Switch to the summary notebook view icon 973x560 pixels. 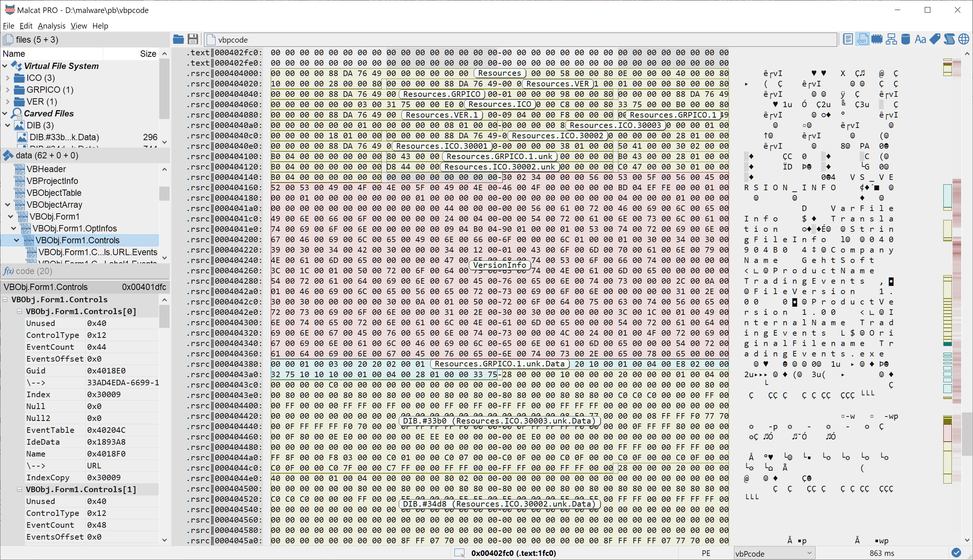click(x=848, y=39)
